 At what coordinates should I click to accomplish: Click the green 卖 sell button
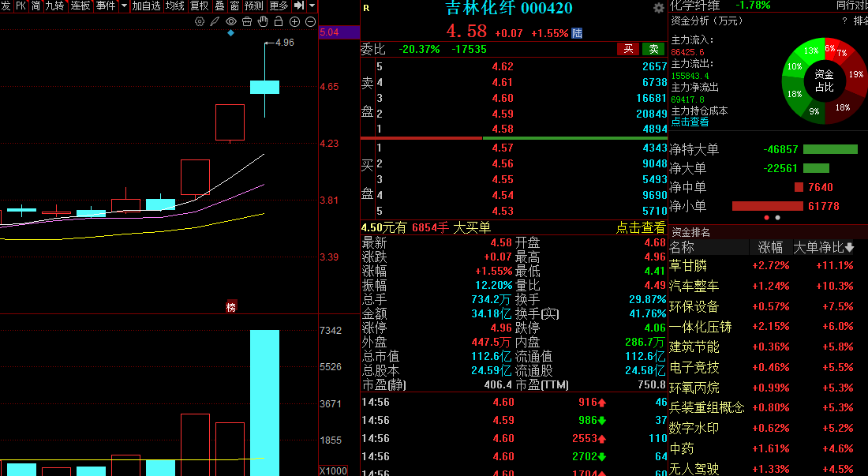654,49
